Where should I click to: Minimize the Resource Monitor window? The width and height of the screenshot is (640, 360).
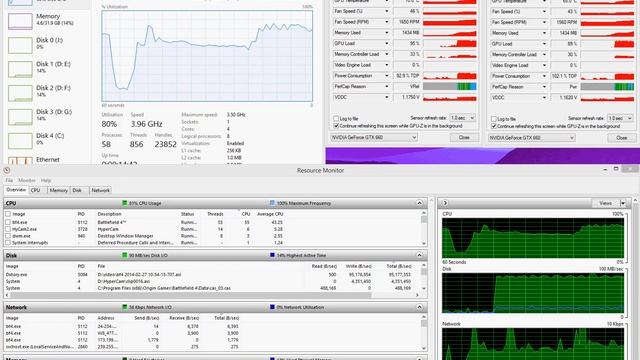click(605, 169)
